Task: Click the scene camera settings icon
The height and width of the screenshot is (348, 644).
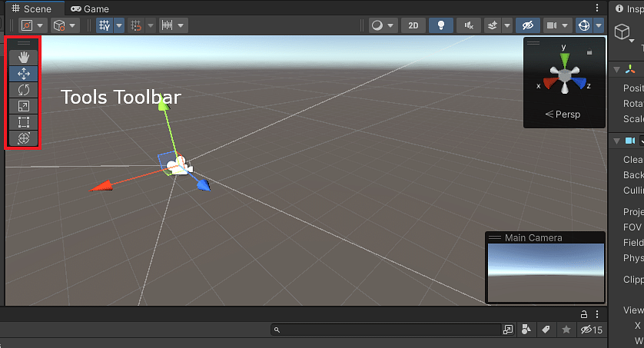Action: click(x=552, y=25)
